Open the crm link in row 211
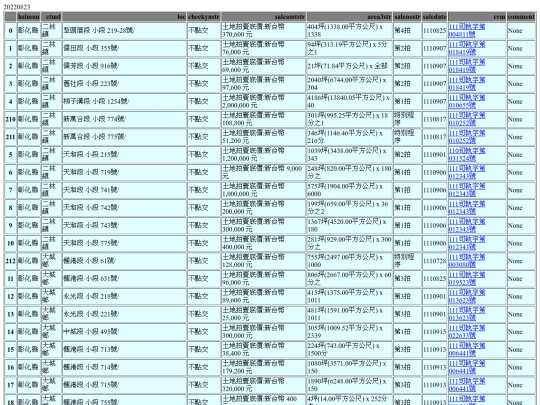Screen dimensions: 540x405 coord(467,137)
